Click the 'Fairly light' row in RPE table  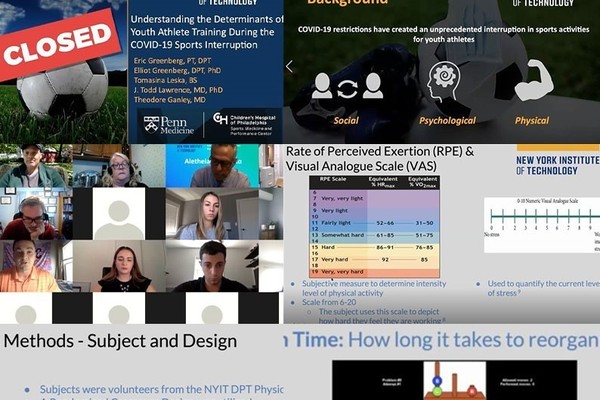(374, 223)
